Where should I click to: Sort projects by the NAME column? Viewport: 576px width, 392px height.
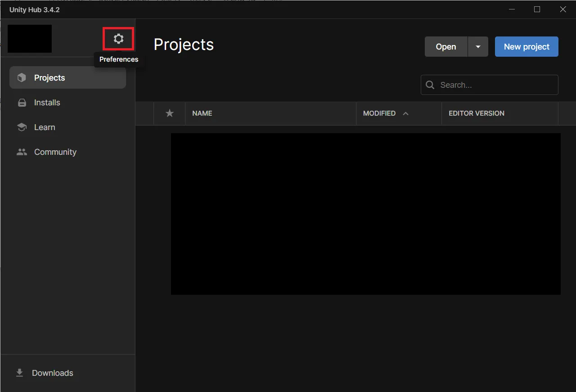click(202, 113)
